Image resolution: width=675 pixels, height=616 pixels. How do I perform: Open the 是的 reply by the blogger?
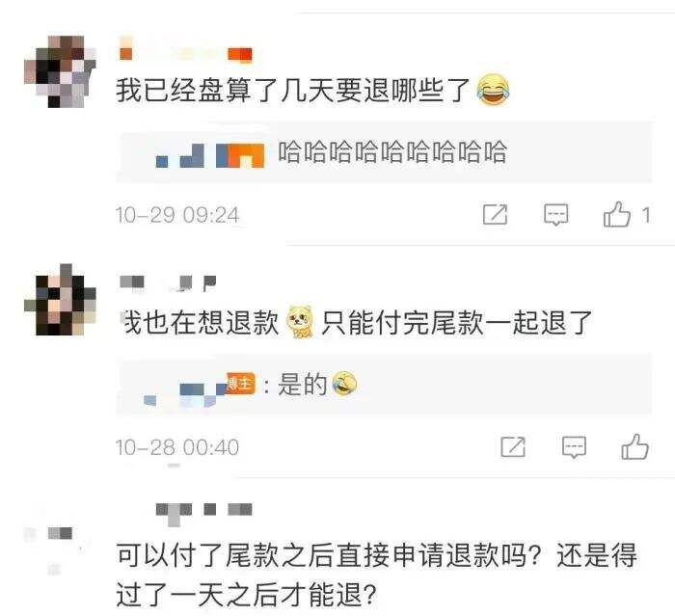point(384,385)
